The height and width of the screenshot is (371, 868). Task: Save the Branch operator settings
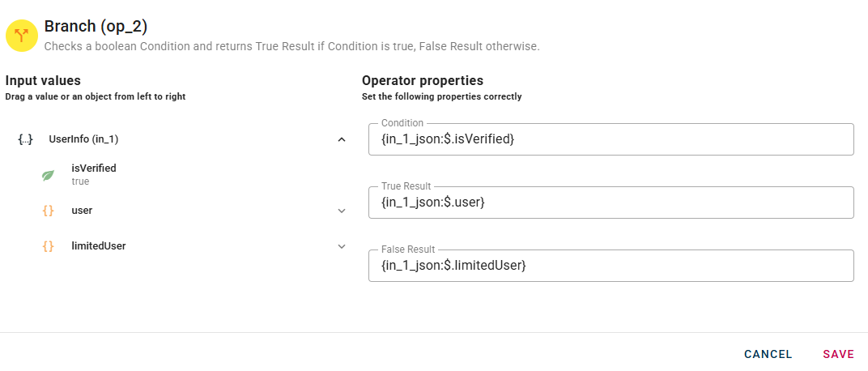pos(838,354)
